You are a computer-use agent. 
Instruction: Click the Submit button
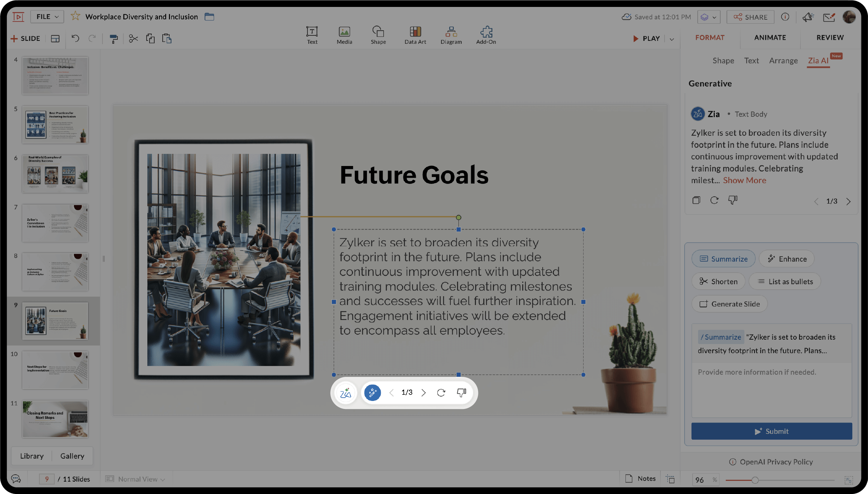[772, 431]
